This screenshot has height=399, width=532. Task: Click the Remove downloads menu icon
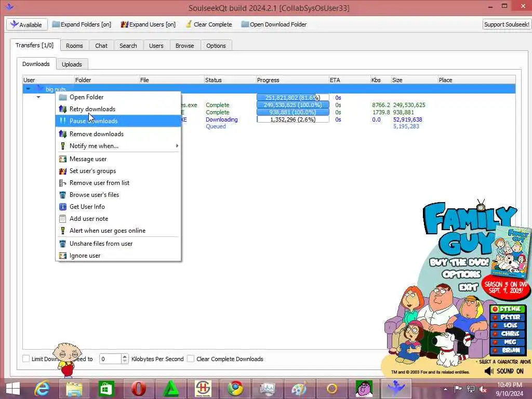coord(63,134)
